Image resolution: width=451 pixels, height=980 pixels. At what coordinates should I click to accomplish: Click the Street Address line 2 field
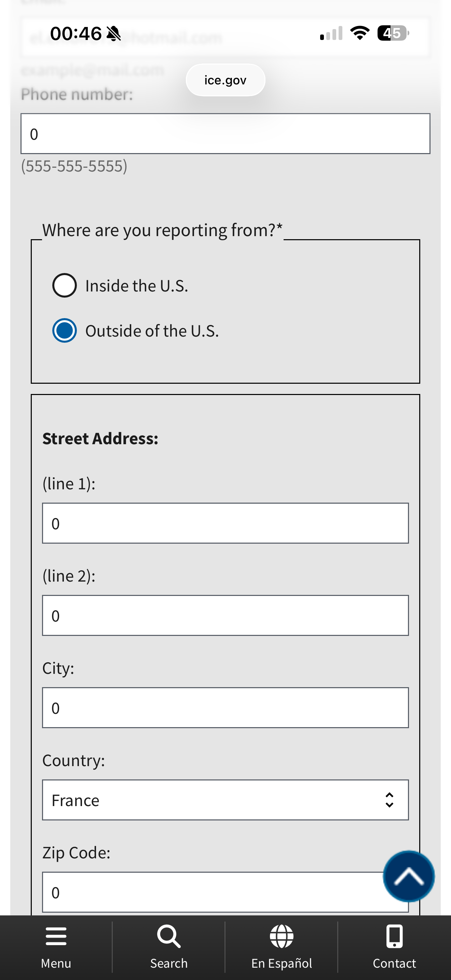coord(225,615)
